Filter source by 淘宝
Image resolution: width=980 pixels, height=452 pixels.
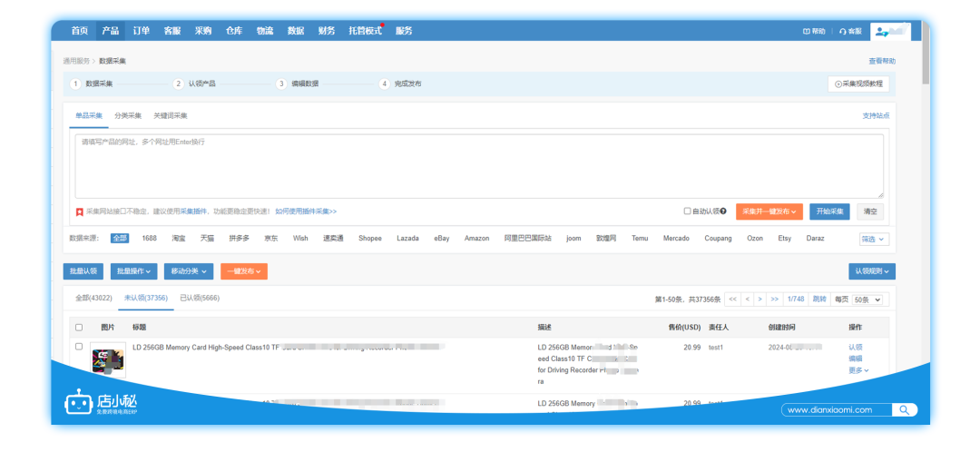(x=178, y=238)
